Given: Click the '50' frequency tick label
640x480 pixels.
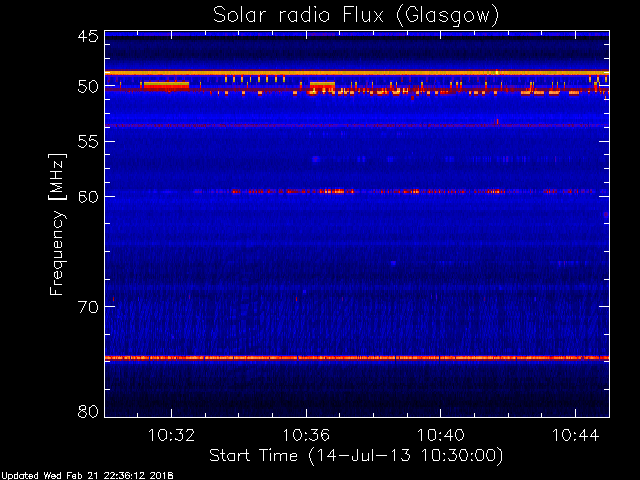Looking at the screenshot, I should click(x=88, y=87).
